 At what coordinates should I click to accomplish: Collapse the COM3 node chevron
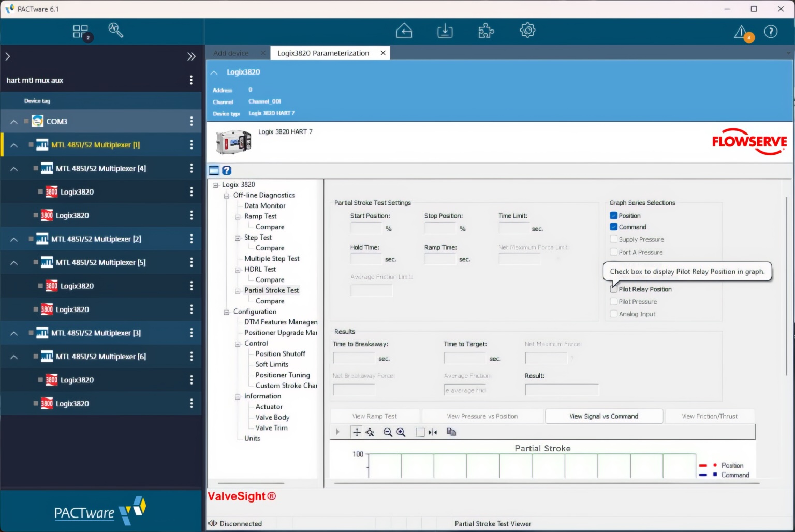(x=14, y=122)
